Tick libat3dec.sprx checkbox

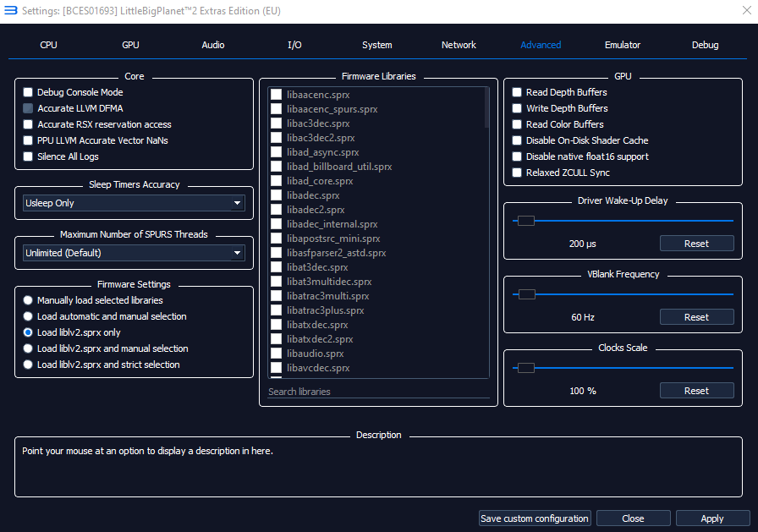tap(276, 267)
